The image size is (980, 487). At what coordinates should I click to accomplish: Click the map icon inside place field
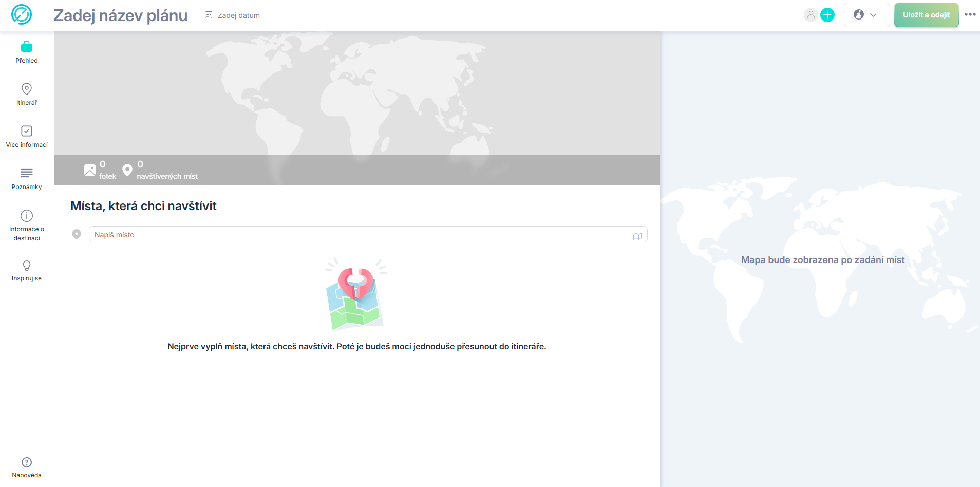[637, 236]
